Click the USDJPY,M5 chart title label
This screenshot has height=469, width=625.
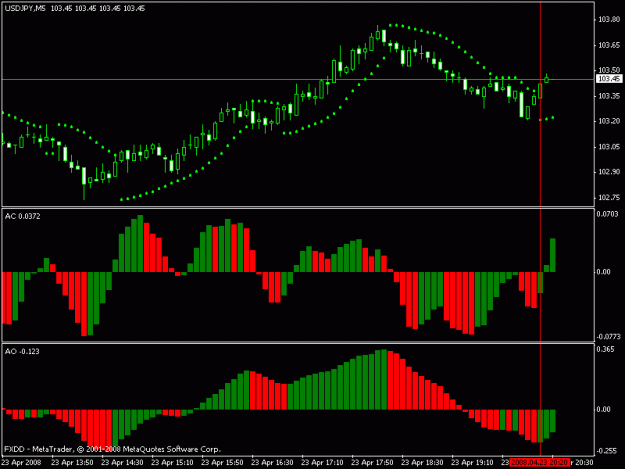pos(25,8)
